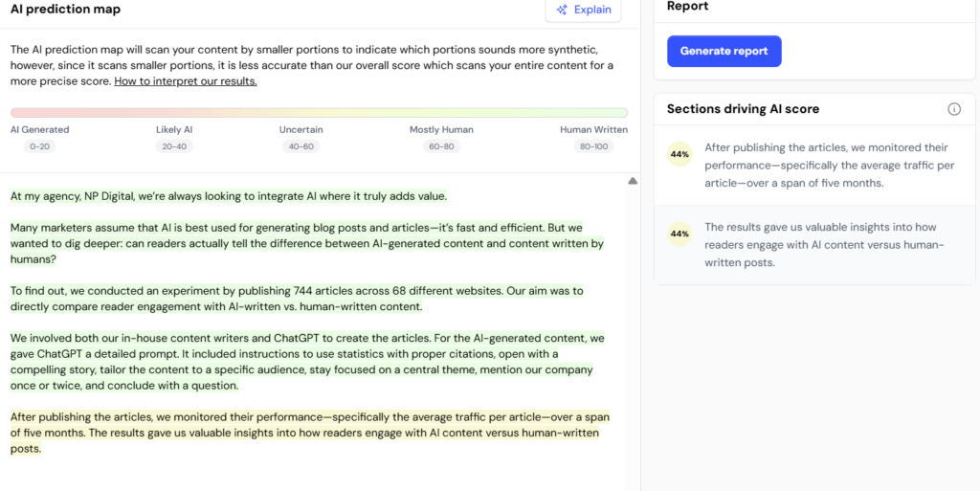Click the paragraph about publishing 744 articles
This screenshot has height=491, width=980.
tap(297, 299)
